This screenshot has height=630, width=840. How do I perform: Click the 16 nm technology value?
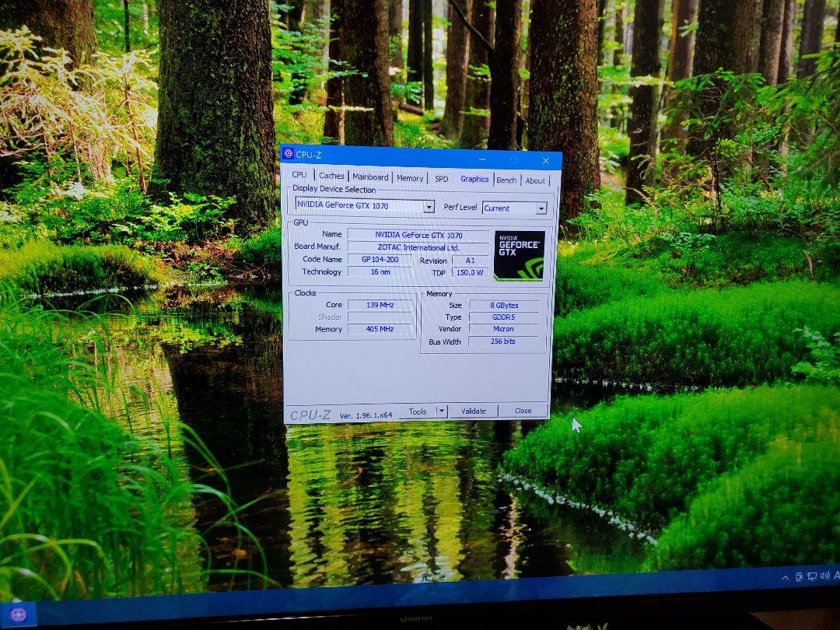point(380,271)
